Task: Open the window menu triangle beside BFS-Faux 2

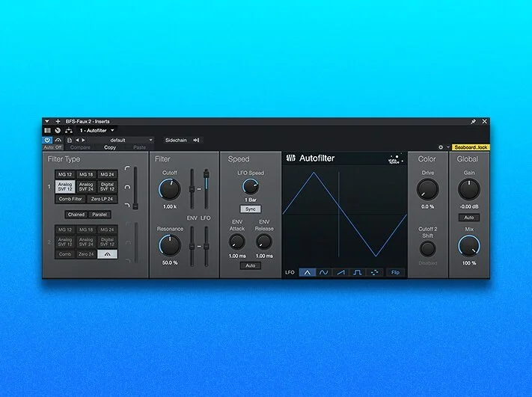Action: pos(47,121)
